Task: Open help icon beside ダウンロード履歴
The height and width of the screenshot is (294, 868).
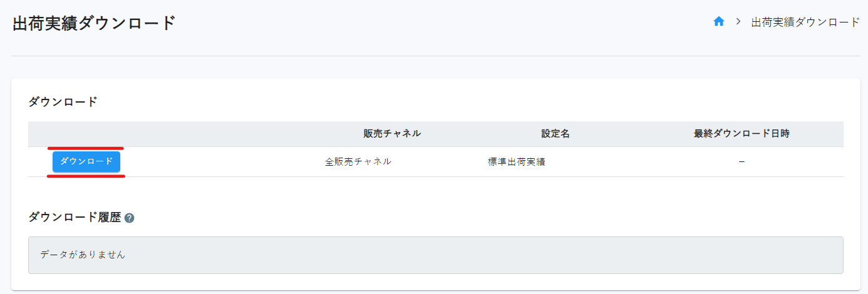Action: (130, 218)
